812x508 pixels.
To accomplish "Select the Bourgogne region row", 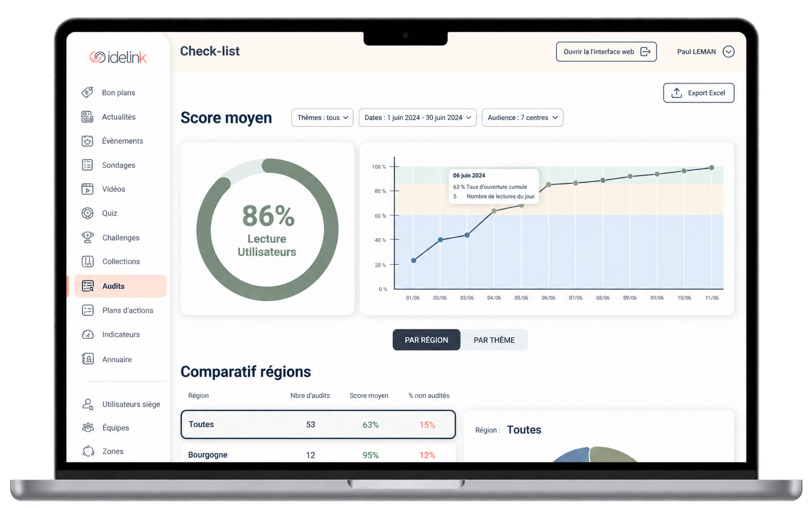I will pos(318,453).
